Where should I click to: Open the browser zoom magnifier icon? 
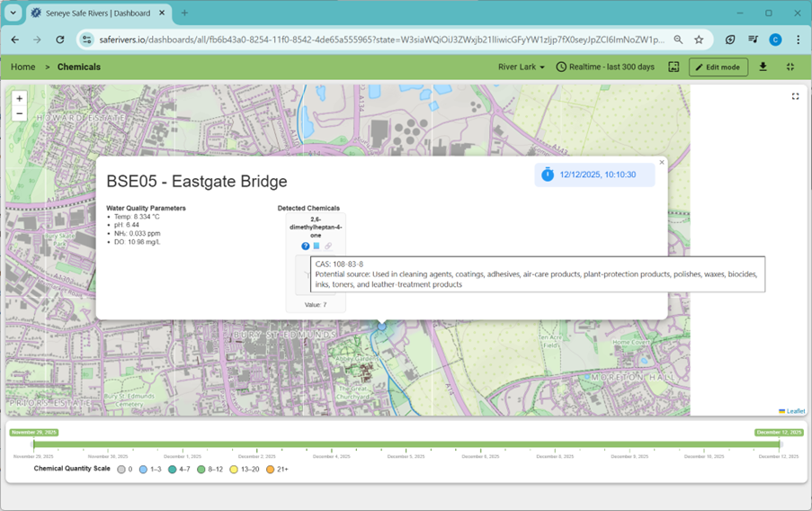[x=678, y=40]
